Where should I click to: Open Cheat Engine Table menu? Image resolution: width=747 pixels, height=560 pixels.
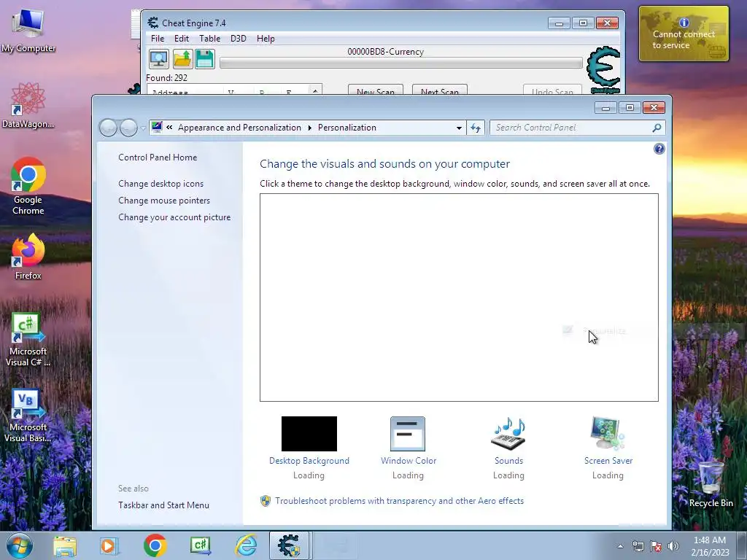(209, 39)
